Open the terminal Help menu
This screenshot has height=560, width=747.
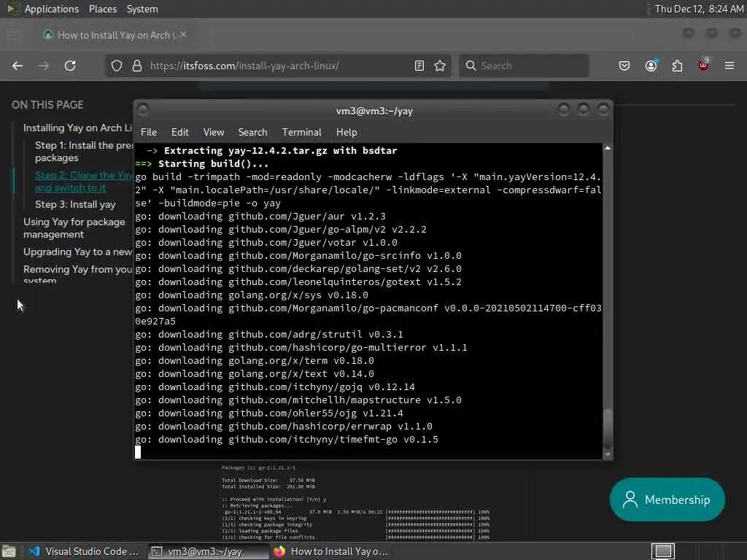[x=347, y=133]
